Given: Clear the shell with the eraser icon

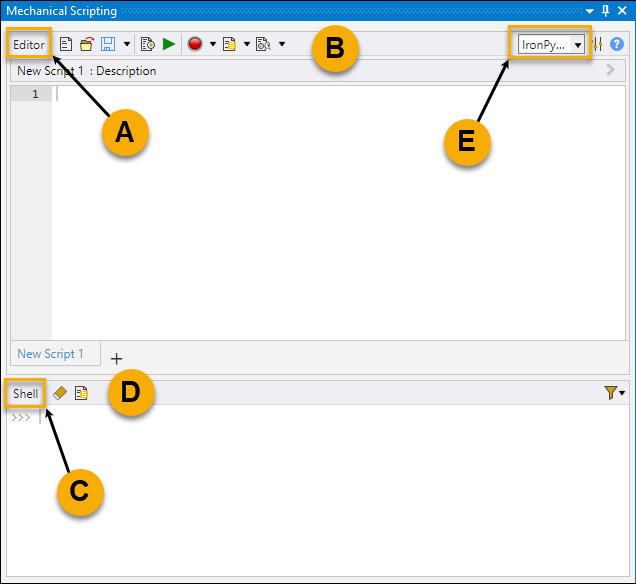Looking at the screenshot, I should [x=60, y=393].
